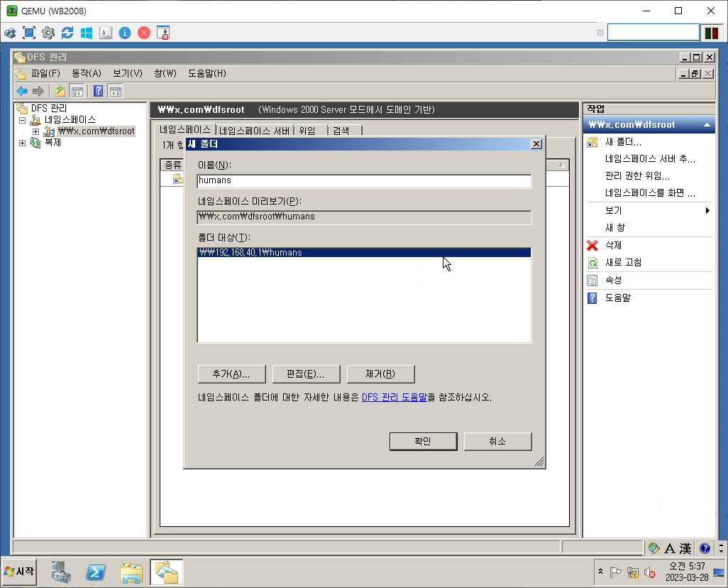Click QEMU Windows logo key icon
The height and width of the screenshot is (588, 728).
click(x=87, y=33)
